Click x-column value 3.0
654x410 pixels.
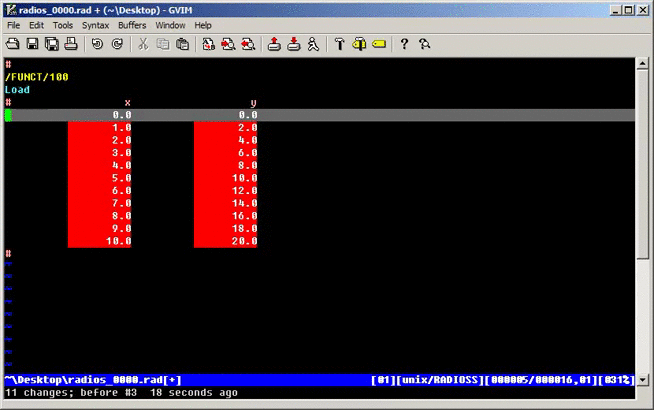point(122,153)
